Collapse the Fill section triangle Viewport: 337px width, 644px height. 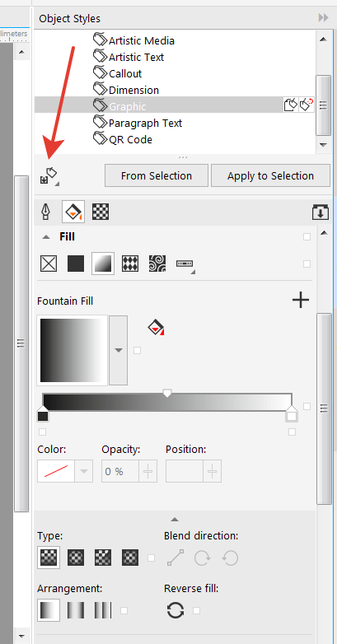click(x=46, y=237)
